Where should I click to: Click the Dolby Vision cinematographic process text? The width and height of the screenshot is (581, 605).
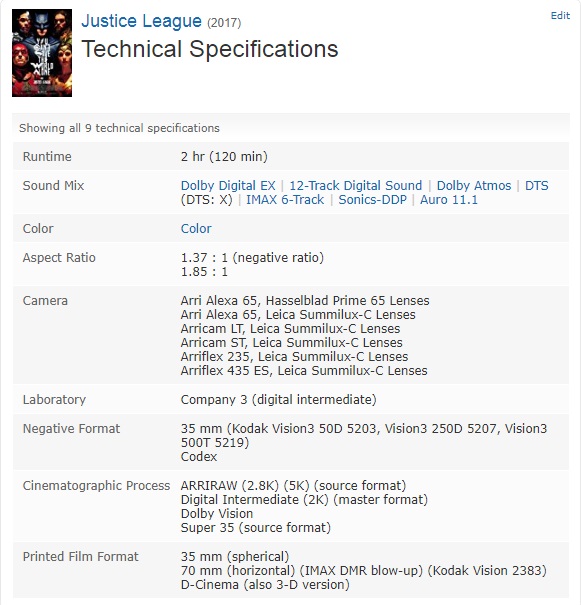(217, 514)
